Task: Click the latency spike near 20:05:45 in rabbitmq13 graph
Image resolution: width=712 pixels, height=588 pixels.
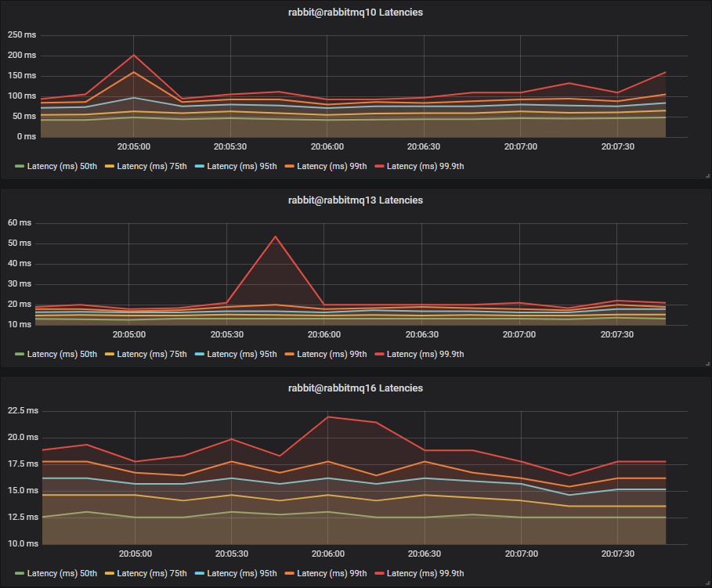Action: (x=276, y=236)
